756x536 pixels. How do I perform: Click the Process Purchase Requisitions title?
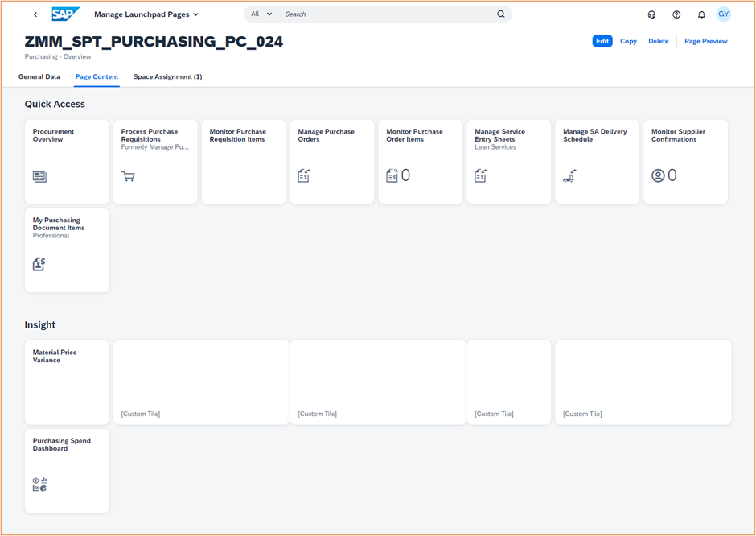point(150,135)
